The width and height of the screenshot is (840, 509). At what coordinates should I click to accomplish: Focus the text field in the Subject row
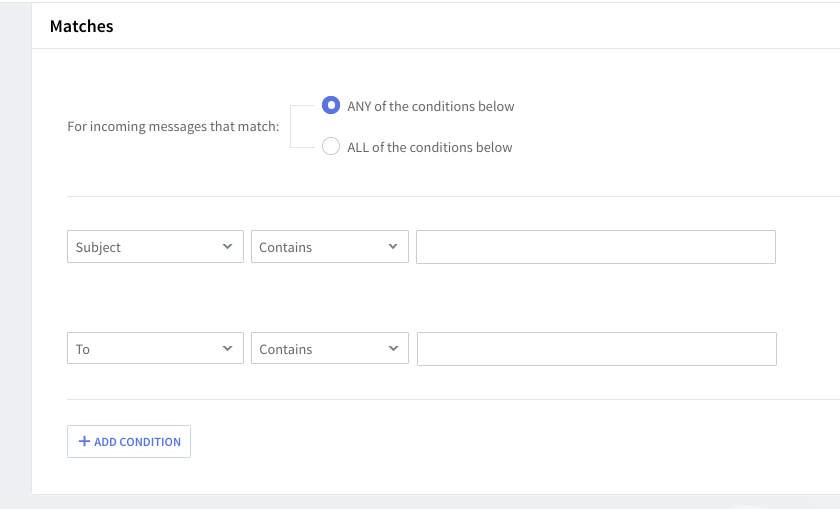[595, 247]
